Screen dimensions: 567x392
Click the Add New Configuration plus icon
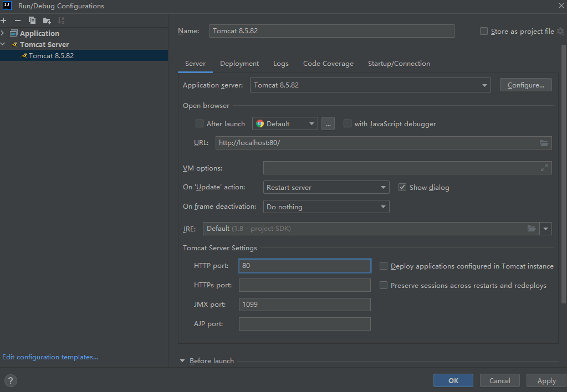(4, 20)
